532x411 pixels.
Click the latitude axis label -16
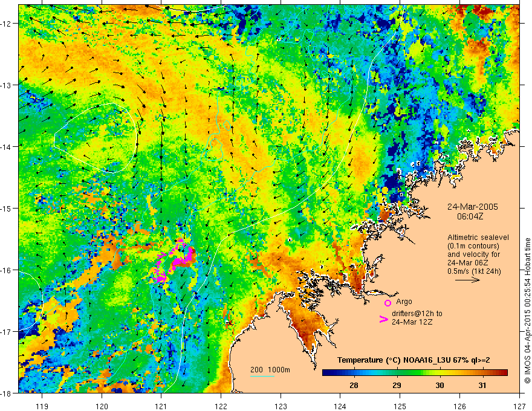(x=7, y=270)
